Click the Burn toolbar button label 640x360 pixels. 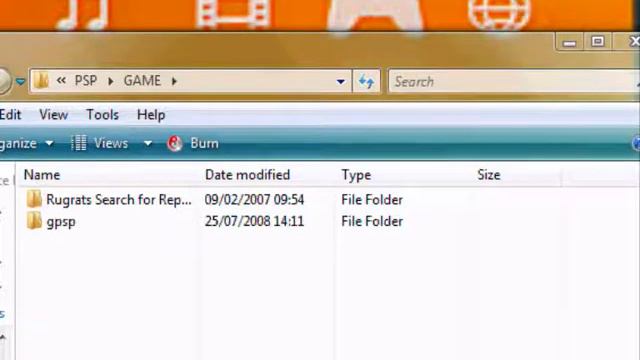[204, 143]
